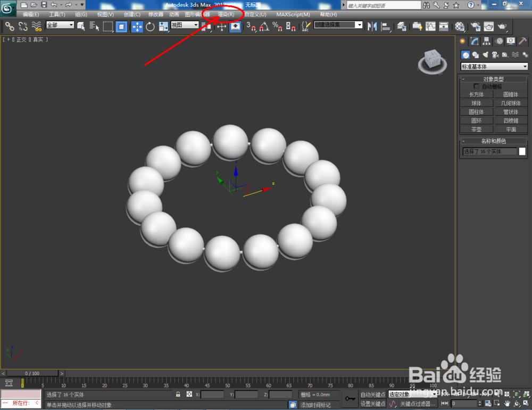Activate the Pan view hand icon
Screen dimensions: 532x410
click(x=507, y=403)
